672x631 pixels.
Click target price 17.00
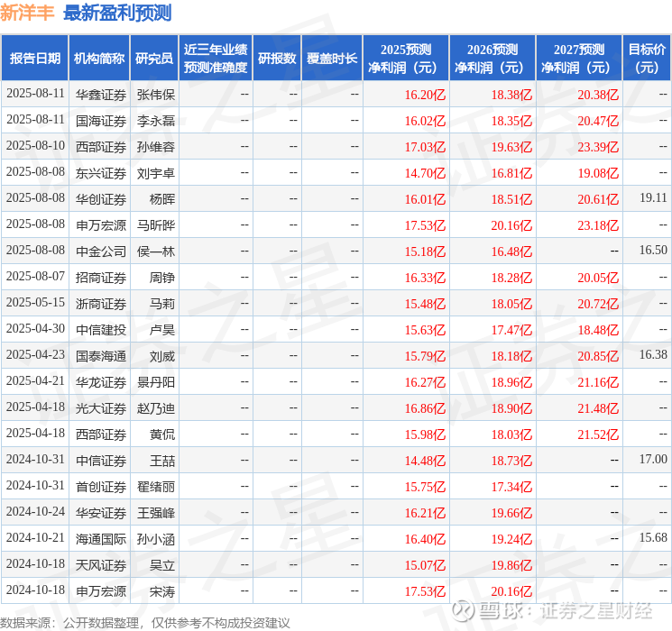(x=653, y=459)
